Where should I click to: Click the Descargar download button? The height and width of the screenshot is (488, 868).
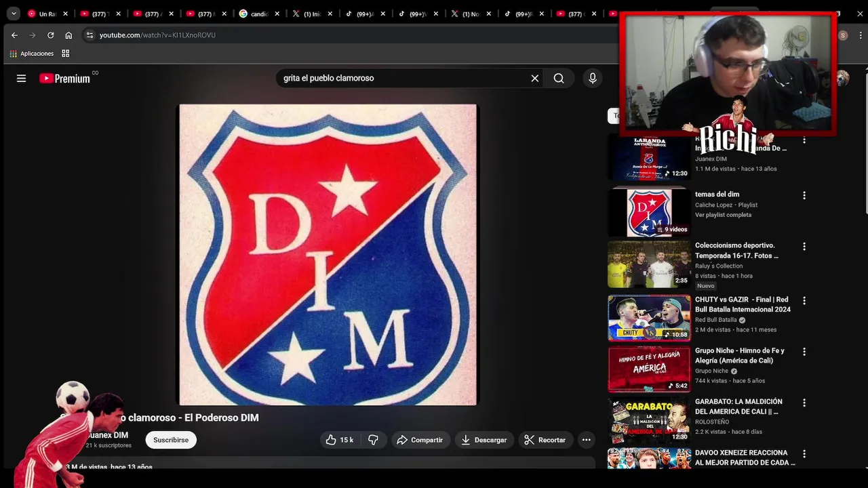484,440
